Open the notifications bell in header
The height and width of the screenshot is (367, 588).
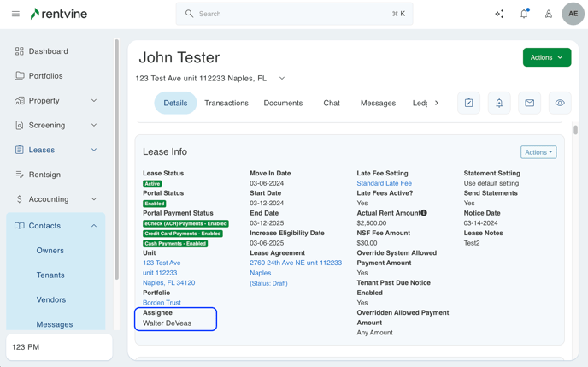[x=524, y=14]
